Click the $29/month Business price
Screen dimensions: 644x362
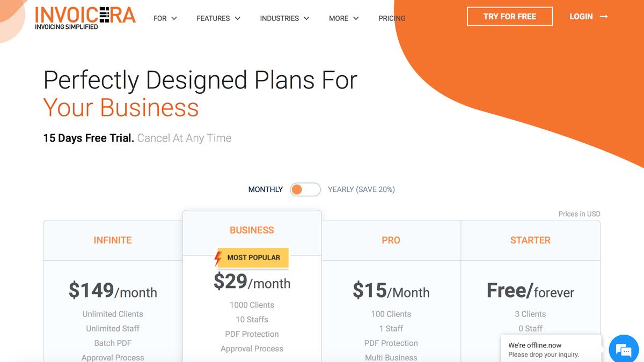tap(252, 282)
